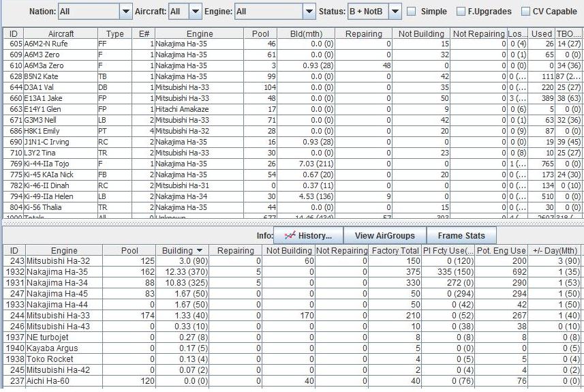
Task: Tick the F.Upgrades checkbox
Action: click(x=461, y=12)
